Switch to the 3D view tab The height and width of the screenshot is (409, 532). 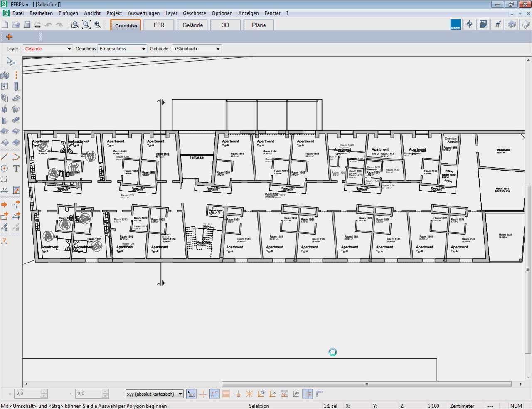(226, 25)
